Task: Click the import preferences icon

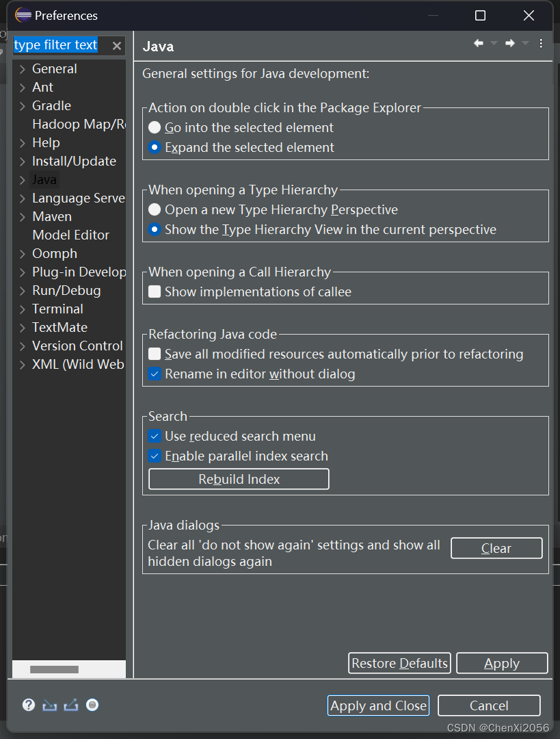Action: 49,705
